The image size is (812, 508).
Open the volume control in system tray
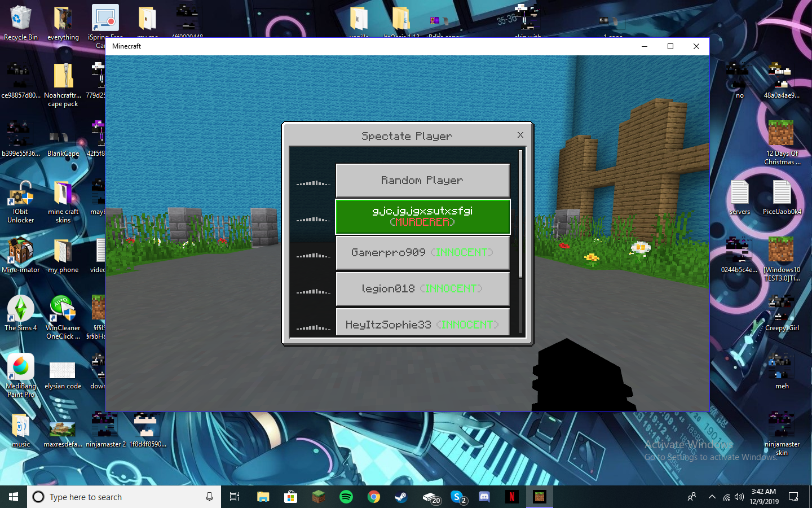739,497
